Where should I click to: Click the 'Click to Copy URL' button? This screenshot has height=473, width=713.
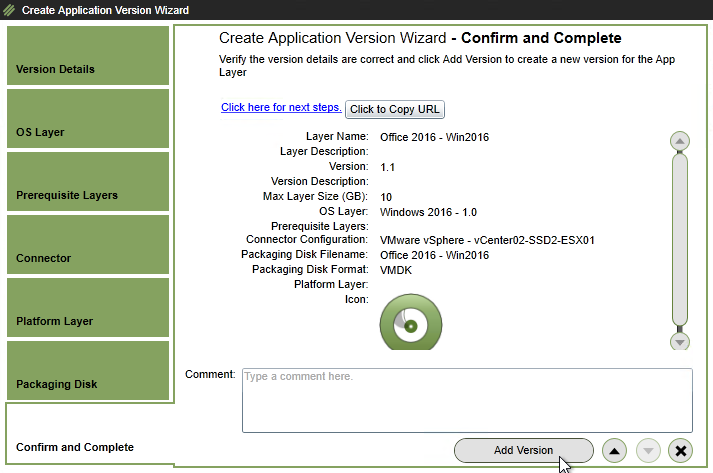click(x=395, y=110)
